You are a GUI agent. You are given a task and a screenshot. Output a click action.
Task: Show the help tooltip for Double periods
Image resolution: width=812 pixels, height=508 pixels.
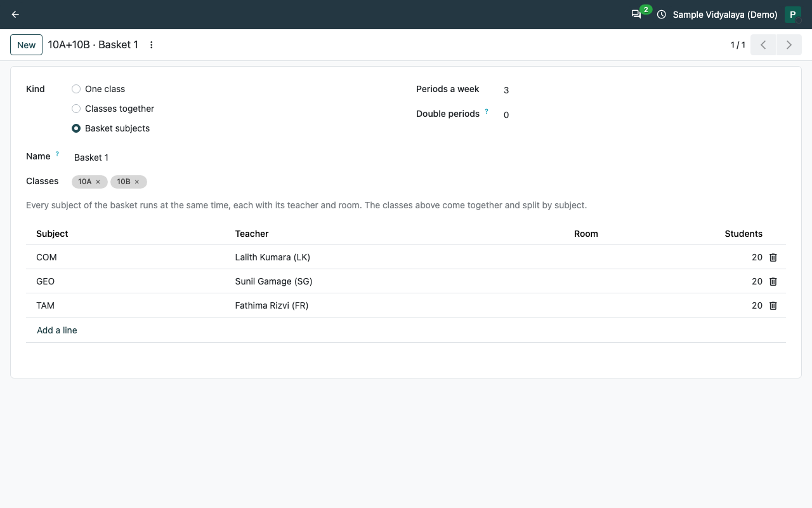[487, 111]
